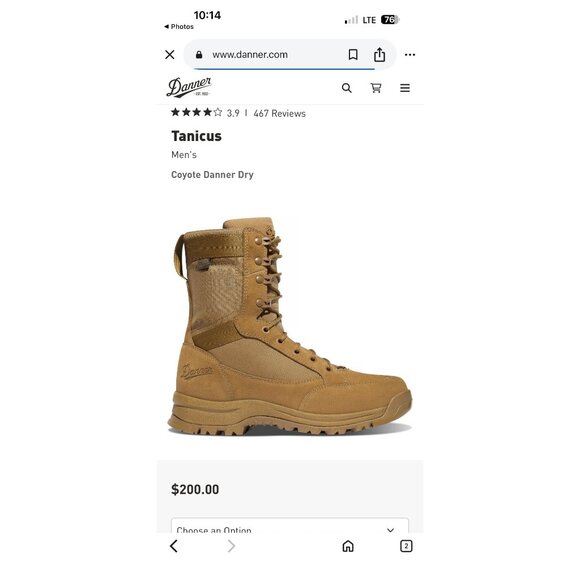Screen dimensions: 580x580
Task: Open the hamburger navigation menu
Action: [x=405, y=88]
